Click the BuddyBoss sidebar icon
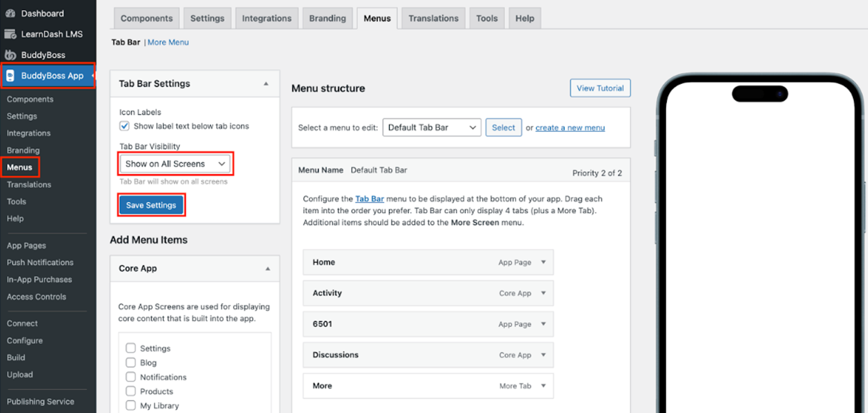The width and height of the screenshot is (868, 413). pyautogui.click(x=10, y=55)
